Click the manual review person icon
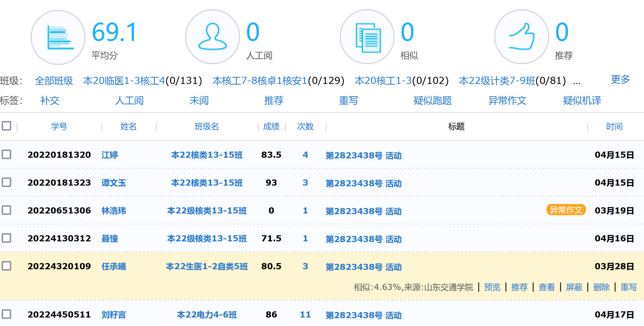 click(x=213, y=37)
